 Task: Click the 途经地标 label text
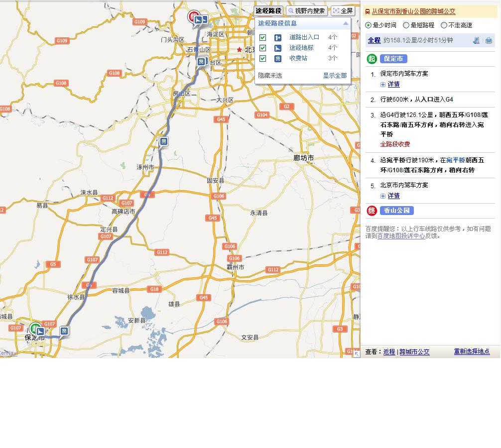301,48
